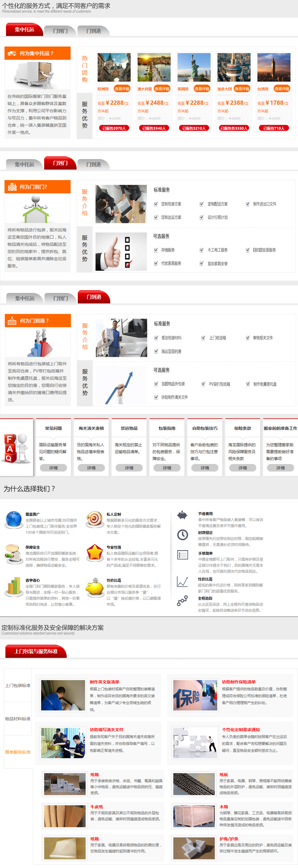Open the 制作英文版清单 link
Viewport: 298px width, 868px height.
[105, 682]
